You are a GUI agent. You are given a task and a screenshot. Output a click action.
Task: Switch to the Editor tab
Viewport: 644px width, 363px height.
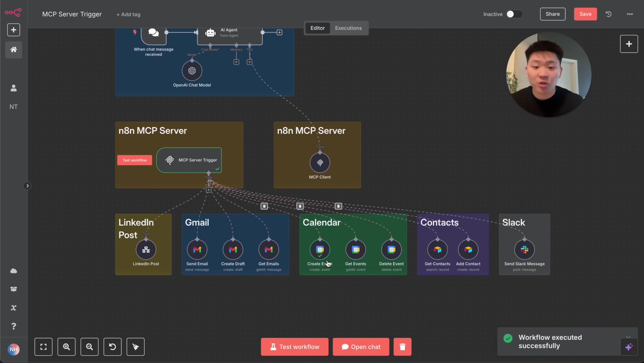[317, 28]
